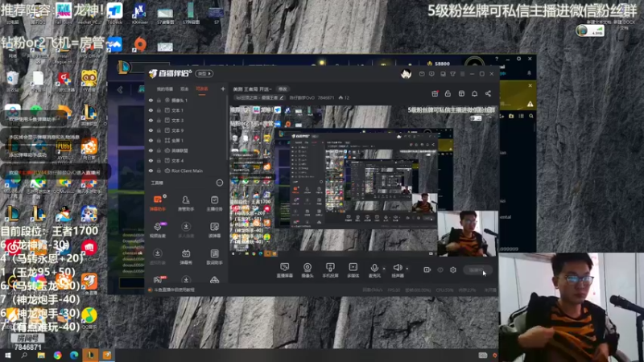Image resolution: width=644 pixels, height=362 pixels.
Task: Mute the 麦克风 microphone
Action: click(x=374, y=270)
